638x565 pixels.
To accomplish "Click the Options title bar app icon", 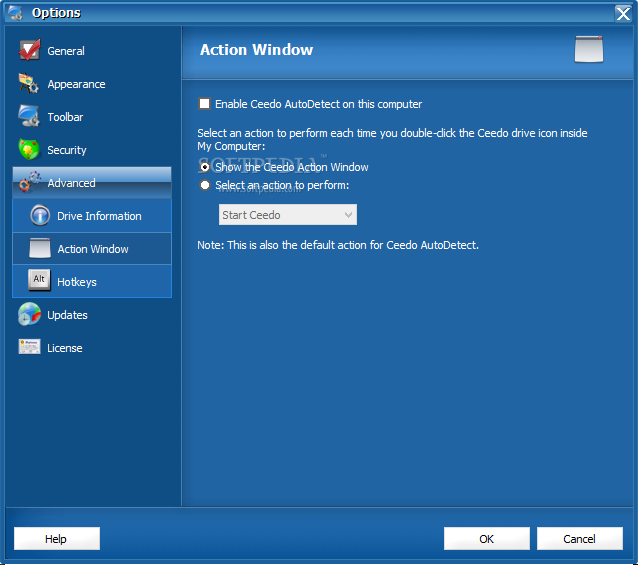I will (x=15, y=13).
